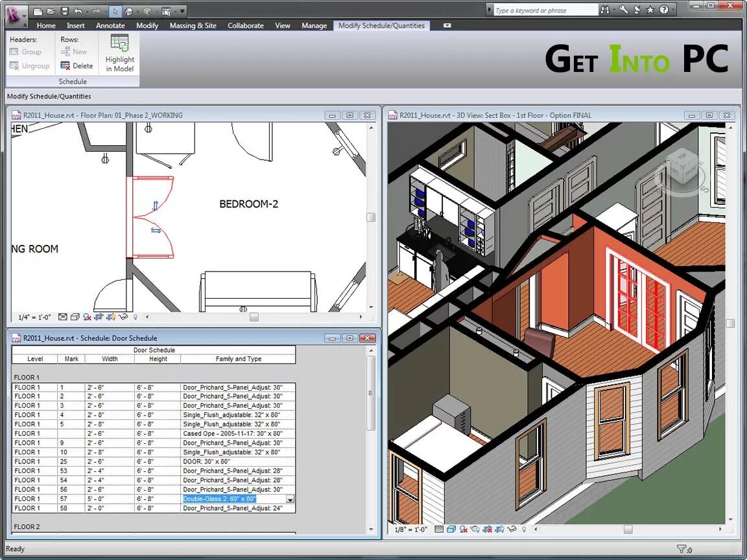Click the default 3D view house icon
The width and height of the screenshot is (747, 560).
(128, 11)
